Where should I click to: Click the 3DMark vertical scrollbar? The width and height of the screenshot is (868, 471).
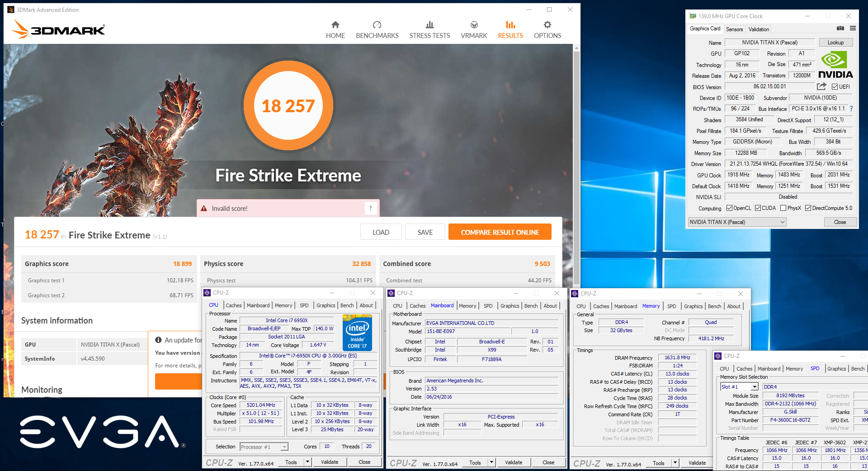tap(576, 167)
